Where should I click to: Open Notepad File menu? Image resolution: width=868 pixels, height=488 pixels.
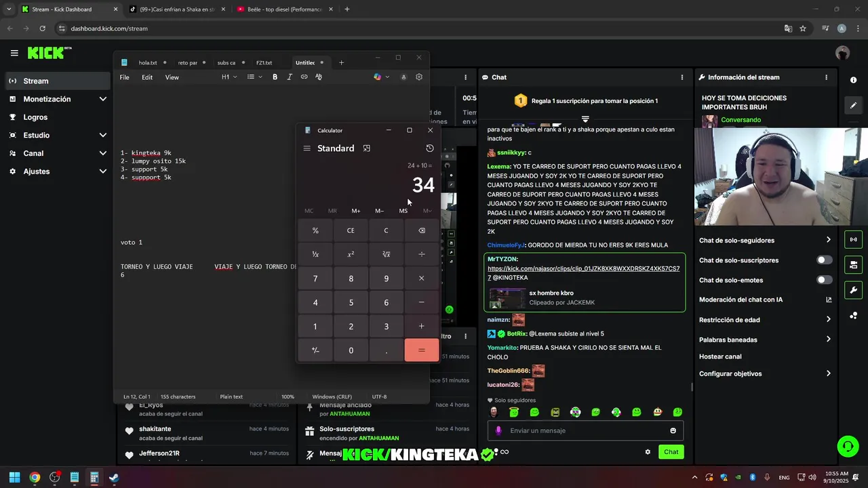tap(125, 77)
